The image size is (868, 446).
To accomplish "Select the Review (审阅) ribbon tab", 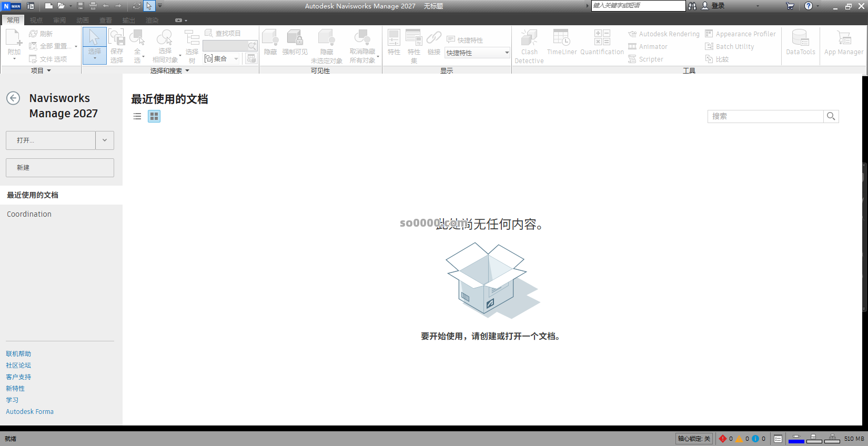I will click(x=59, y=20).
